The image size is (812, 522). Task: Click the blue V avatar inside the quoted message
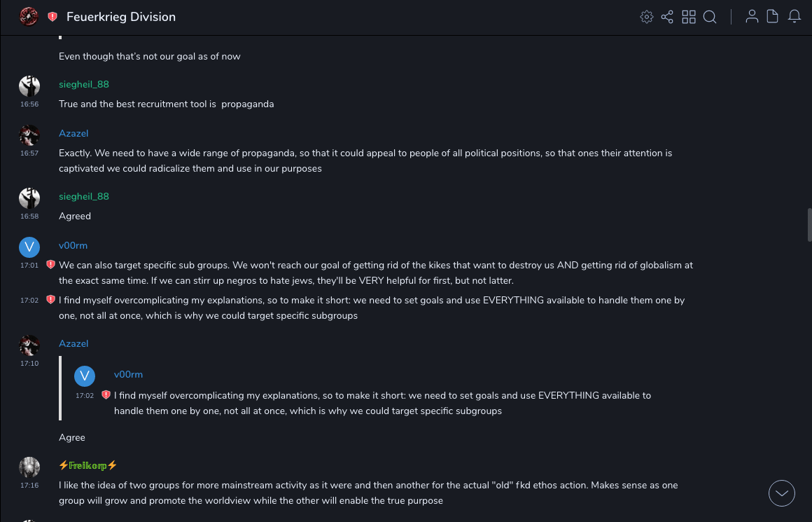85,376
